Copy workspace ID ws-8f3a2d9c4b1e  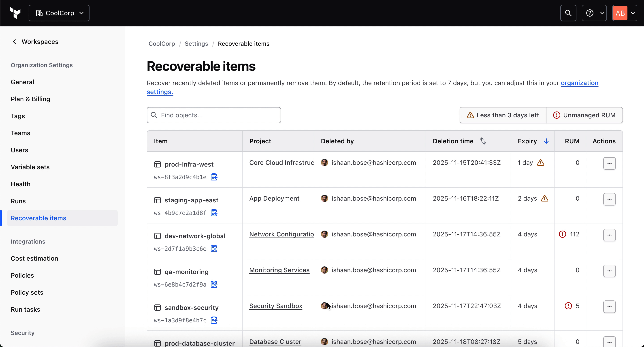(214, 177)
